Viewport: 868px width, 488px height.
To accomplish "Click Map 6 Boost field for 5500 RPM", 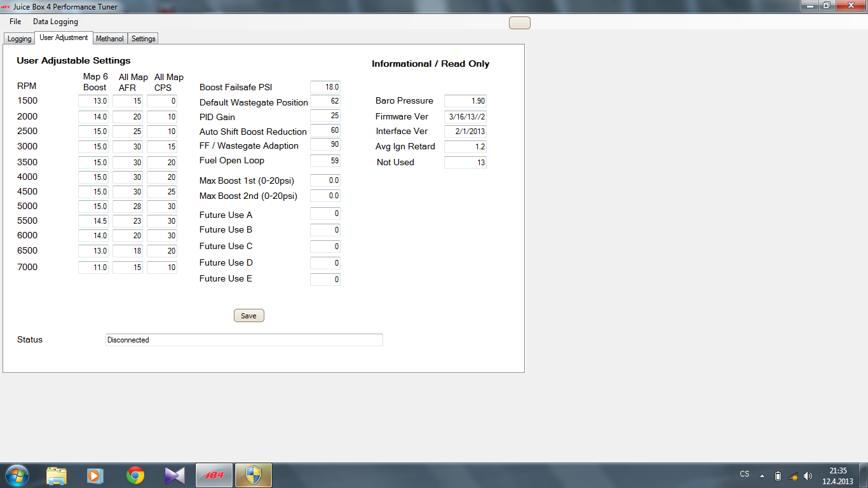I will click(93, 221).
